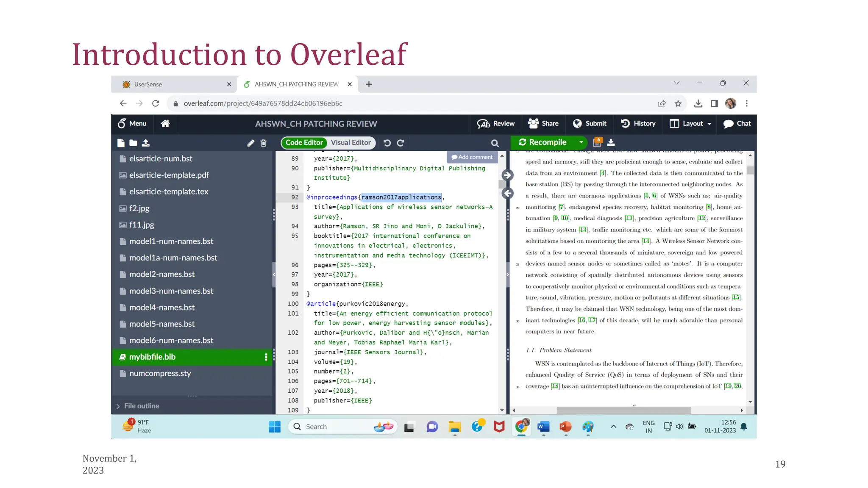Reload the Overleaf page
This screenshot has width=868, height=488.
click(156, 103)
